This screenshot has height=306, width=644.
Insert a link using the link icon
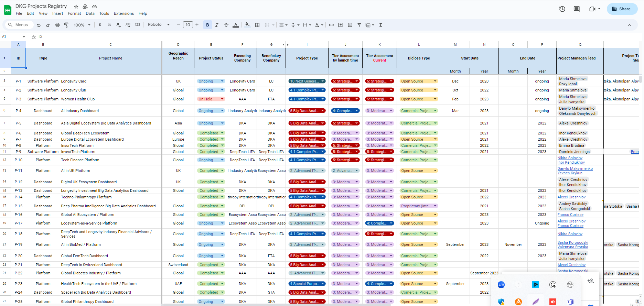(x=331, y=25)
